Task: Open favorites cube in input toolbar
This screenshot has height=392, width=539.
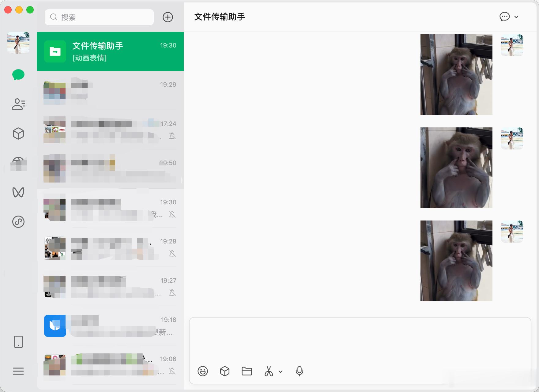Action: tap(225, 371)
